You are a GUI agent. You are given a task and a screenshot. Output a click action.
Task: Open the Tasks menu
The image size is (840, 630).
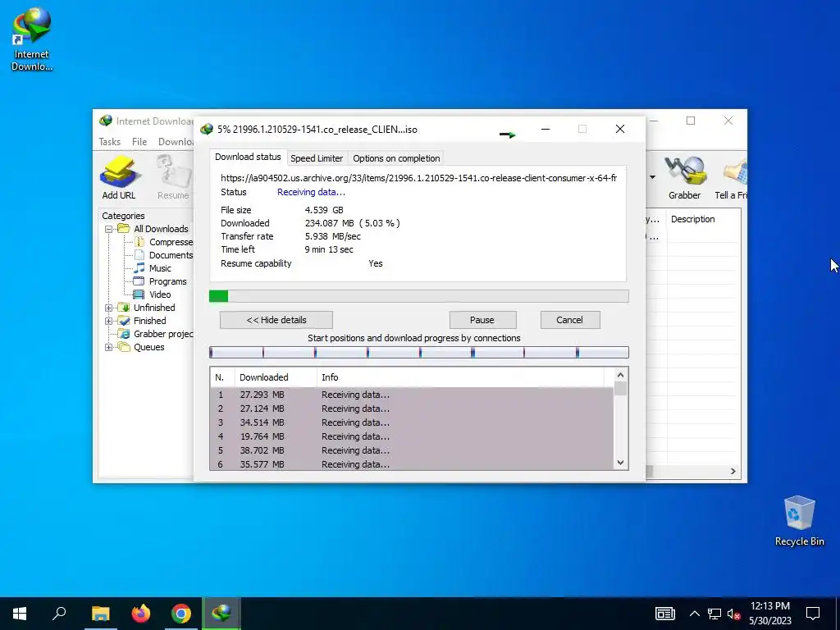coord(110,142)
